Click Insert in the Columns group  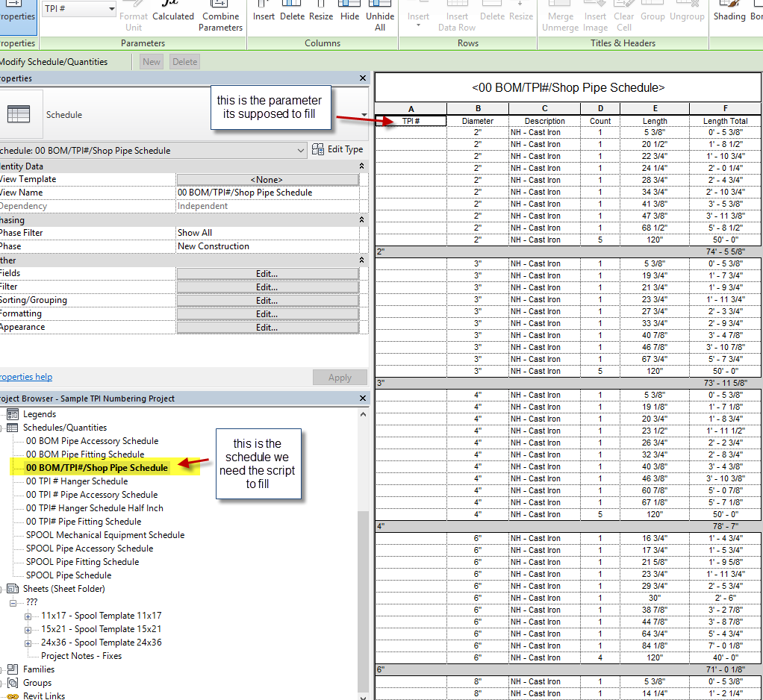click(x=264, y=16)
